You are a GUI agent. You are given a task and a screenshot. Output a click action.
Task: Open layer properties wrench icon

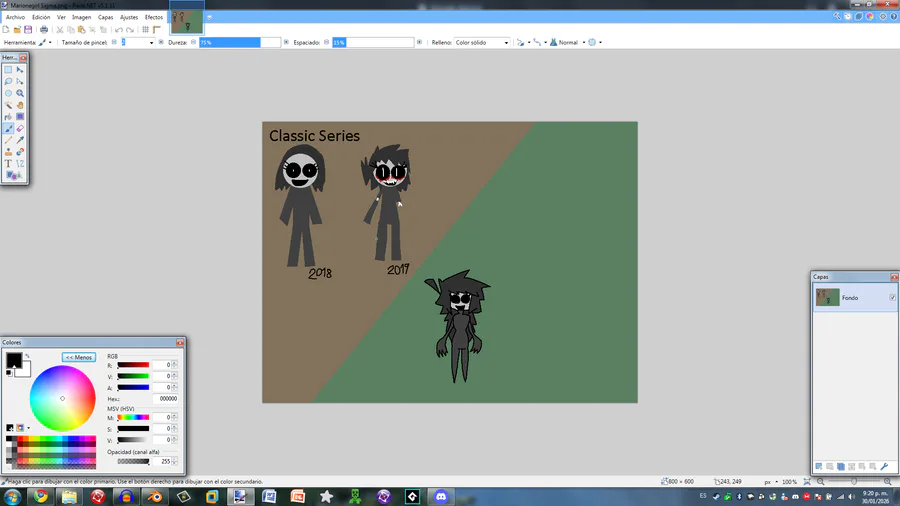pos(885,466)
